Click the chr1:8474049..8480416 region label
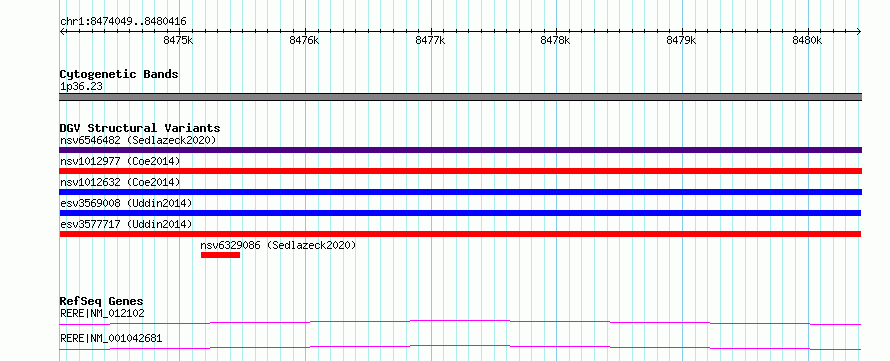Screen dimensions: 890x361 tap(123, 22)
